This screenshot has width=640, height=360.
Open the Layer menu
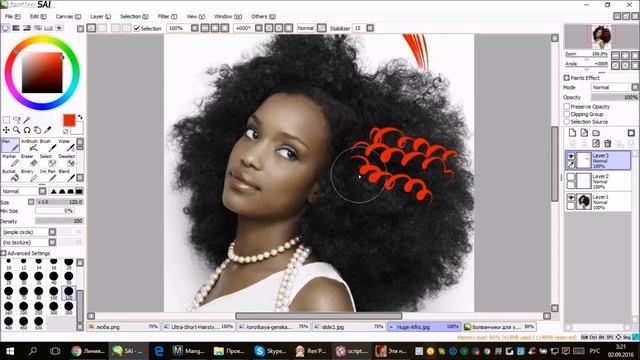[100, 16]
